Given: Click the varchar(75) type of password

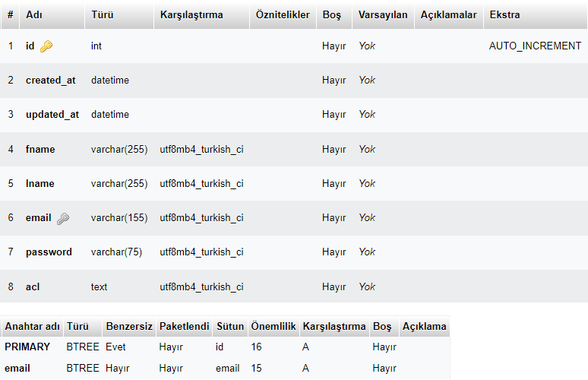Looking at the screenshot, I should click(x=116, y=252).
